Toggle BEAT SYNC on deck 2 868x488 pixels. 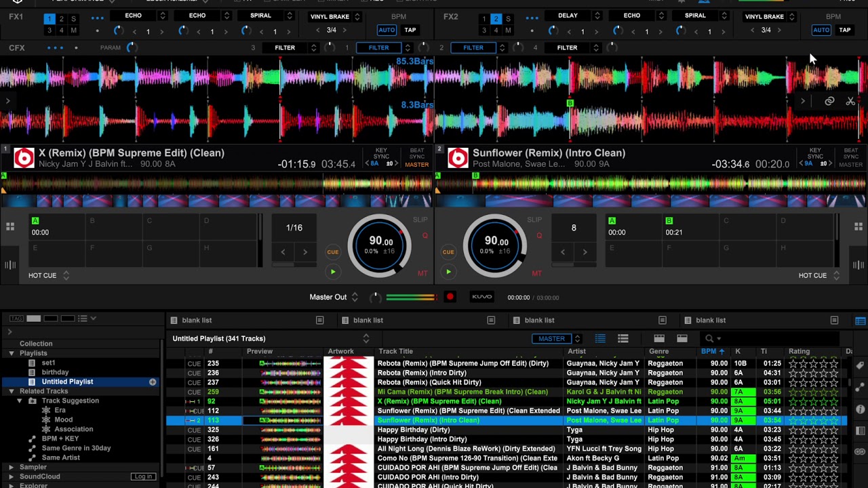tap(850, 154)
